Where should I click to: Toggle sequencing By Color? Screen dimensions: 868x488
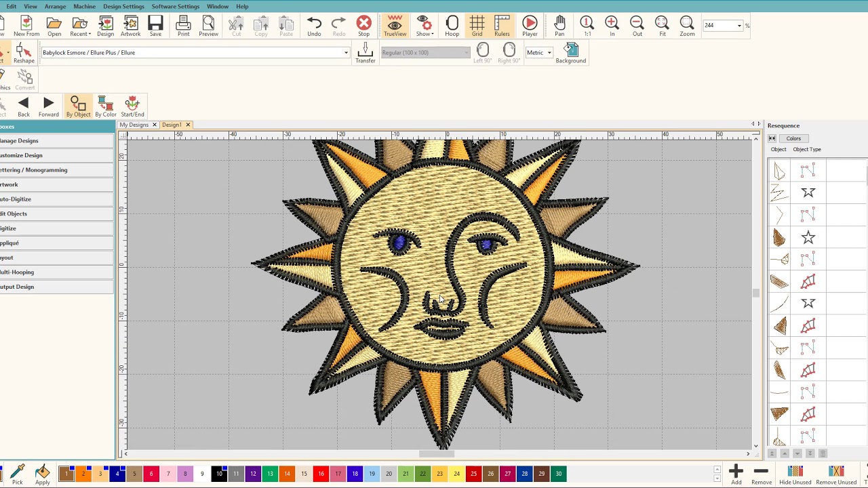pyautogui.click(x=105, y=106)
